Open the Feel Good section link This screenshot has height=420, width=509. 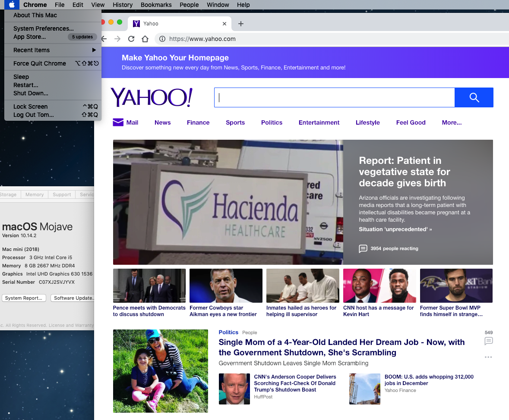411,122
